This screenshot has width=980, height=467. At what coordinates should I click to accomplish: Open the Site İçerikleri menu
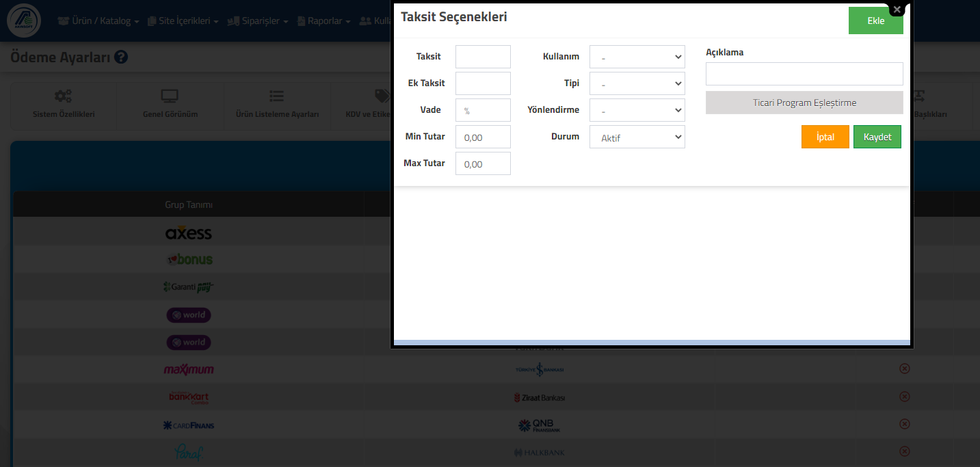pos(183,21)
